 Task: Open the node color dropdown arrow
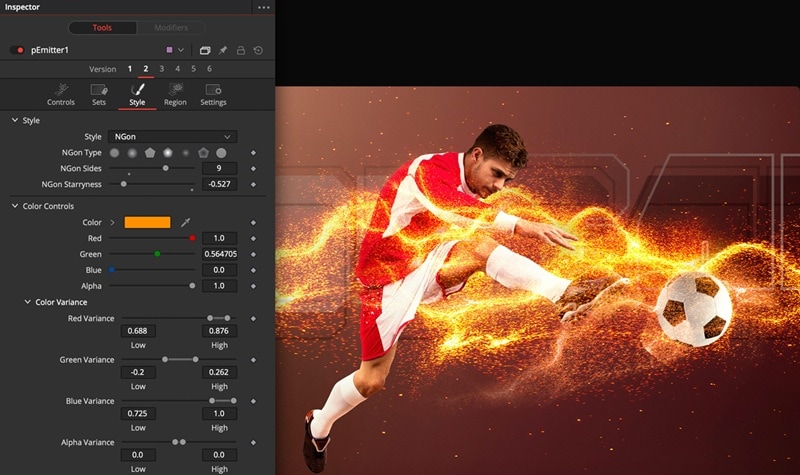[x=181, y=50]
